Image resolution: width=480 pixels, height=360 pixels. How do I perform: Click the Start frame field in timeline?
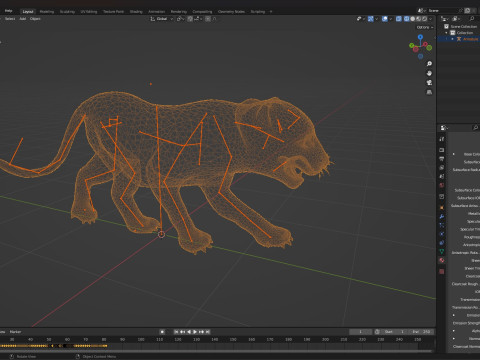coord(395,332)
